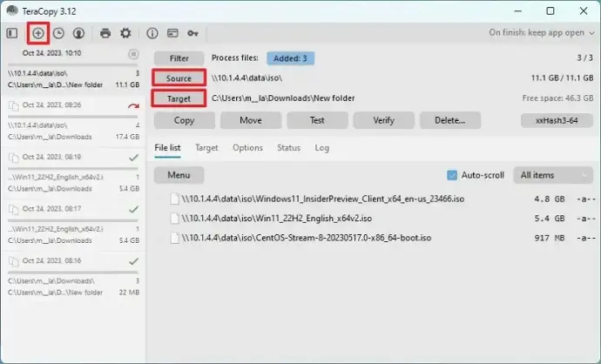The height and width of the screenshot is (364, 601).
Task: Click the Copy button
Action: pos(185,121)
